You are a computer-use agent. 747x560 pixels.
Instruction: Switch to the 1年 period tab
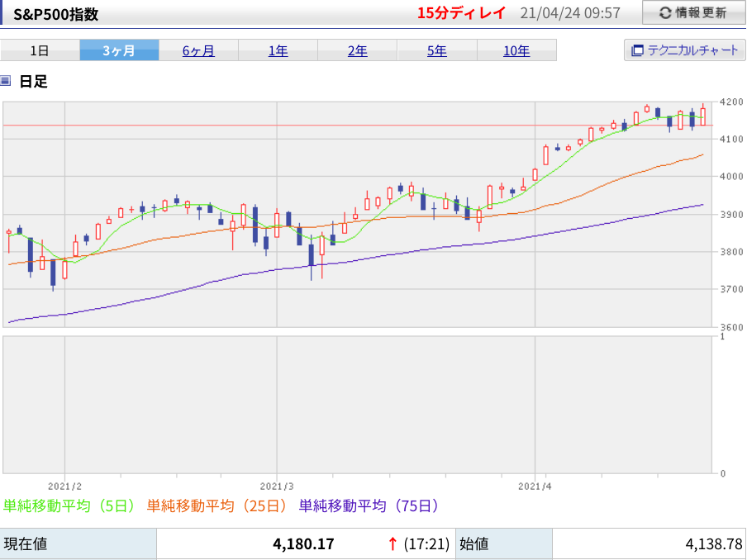[278, 50]
